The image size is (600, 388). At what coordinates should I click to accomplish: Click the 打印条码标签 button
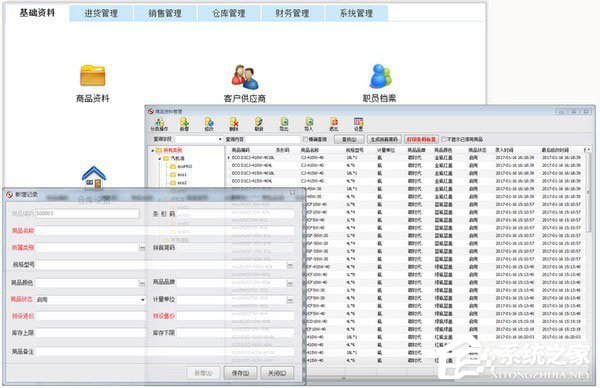pos(421,139)
